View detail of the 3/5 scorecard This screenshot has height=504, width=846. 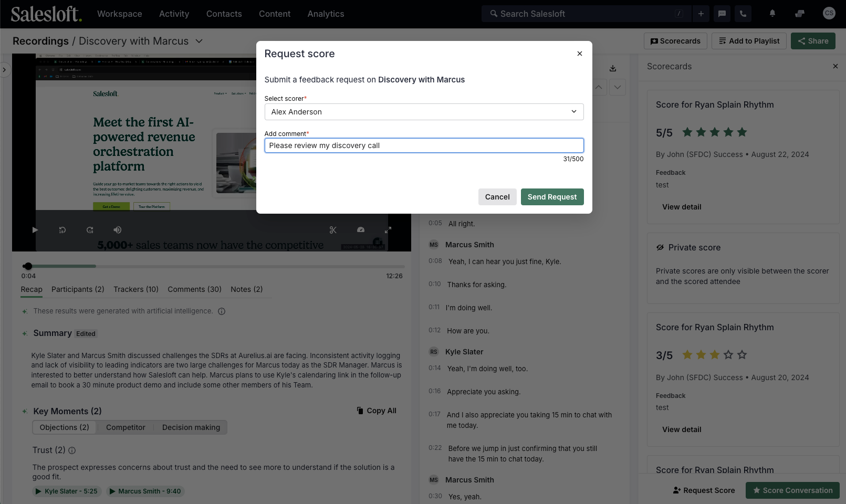[x=682, y=429]
